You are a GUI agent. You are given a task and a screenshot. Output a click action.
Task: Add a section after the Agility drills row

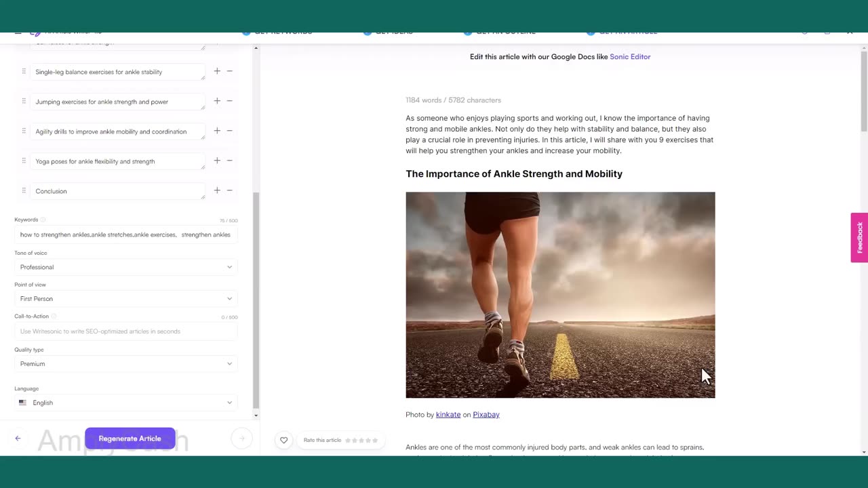(x=217, y=131)
